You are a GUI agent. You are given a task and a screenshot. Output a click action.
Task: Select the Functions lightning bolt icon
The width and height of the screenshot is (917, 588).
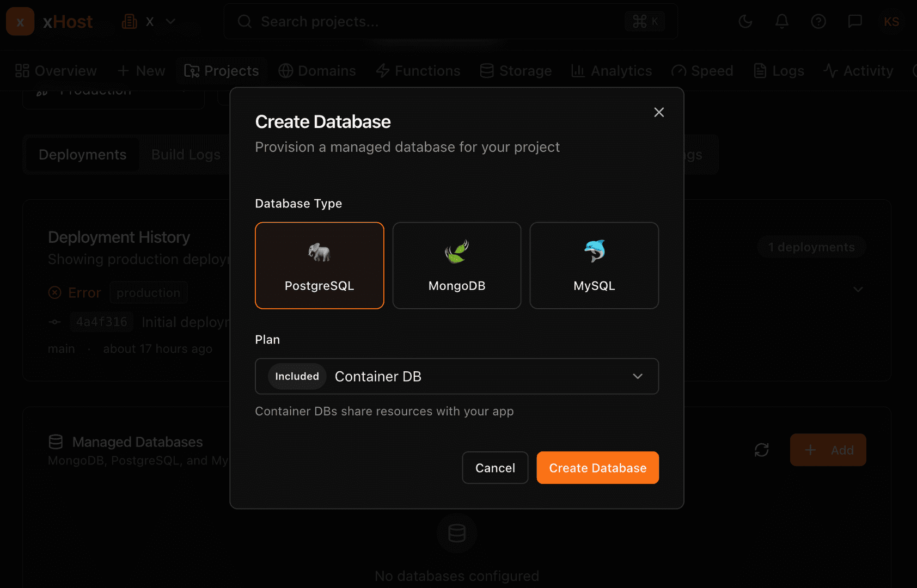[x=382, y=71]
